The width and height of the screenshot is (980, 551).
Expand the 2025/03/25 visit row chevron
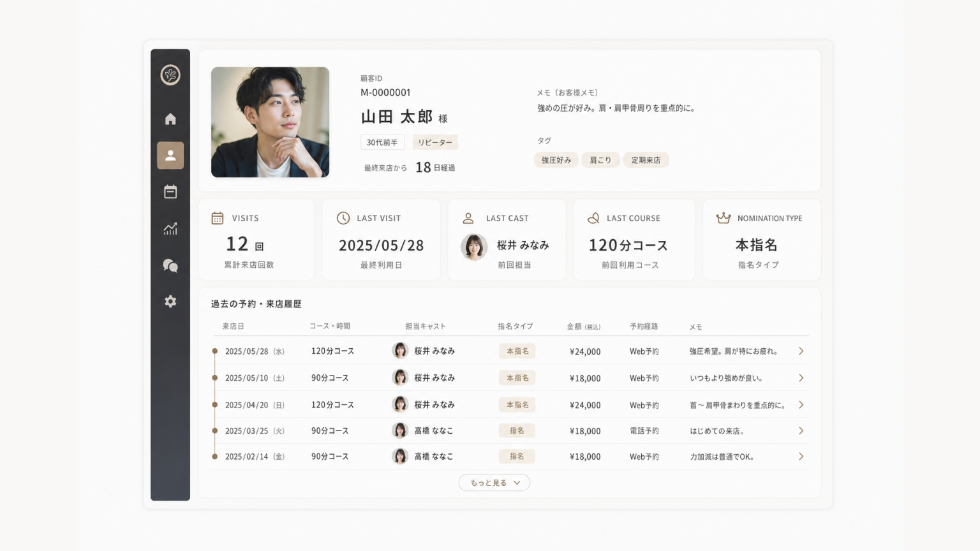pyautogui.click(x=801, y=431)
